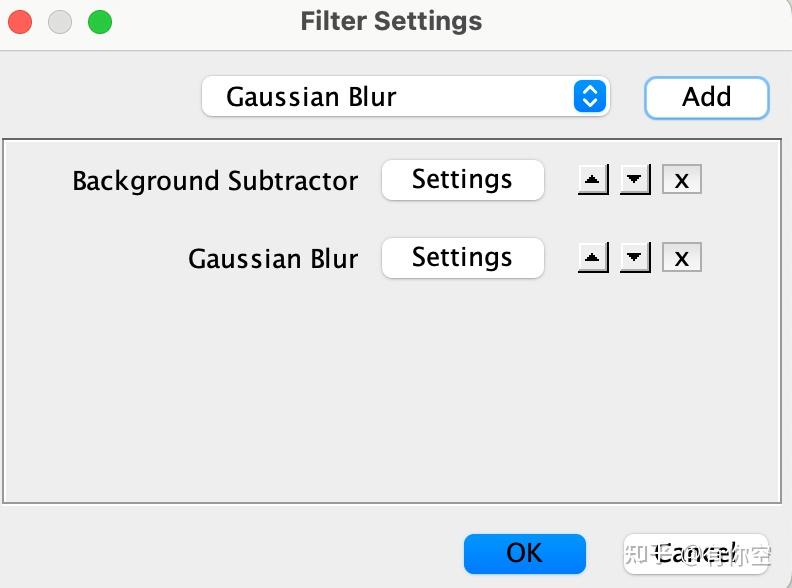Open Settings for Background Subtractor
The height and width of the screenshot is (588, 792).
[x=462, y=180]
